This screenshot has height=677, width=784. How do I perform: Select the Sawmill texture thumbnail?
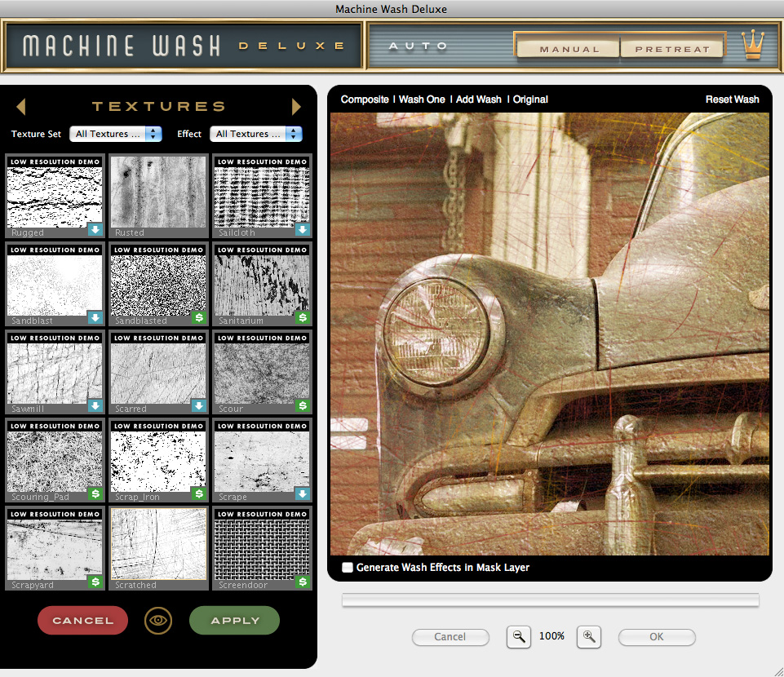pyautogui.click(x=55, y=373)
